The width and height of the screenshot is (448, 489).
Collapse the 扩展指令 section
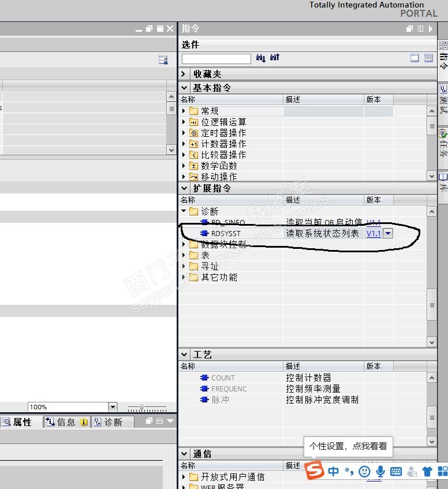[x=184, y=188]
